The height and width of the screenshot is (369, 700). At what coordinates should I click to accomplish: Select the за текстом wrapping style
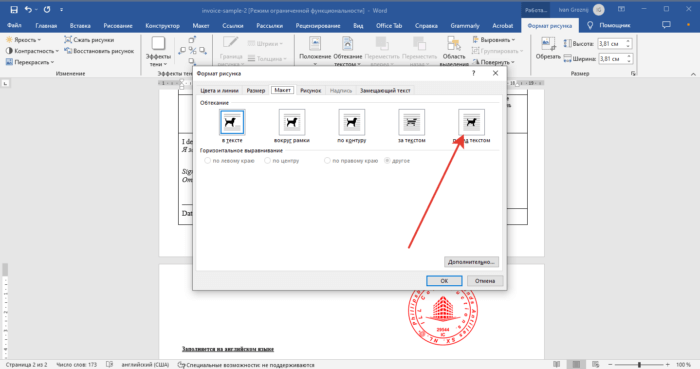coord(411,122)
